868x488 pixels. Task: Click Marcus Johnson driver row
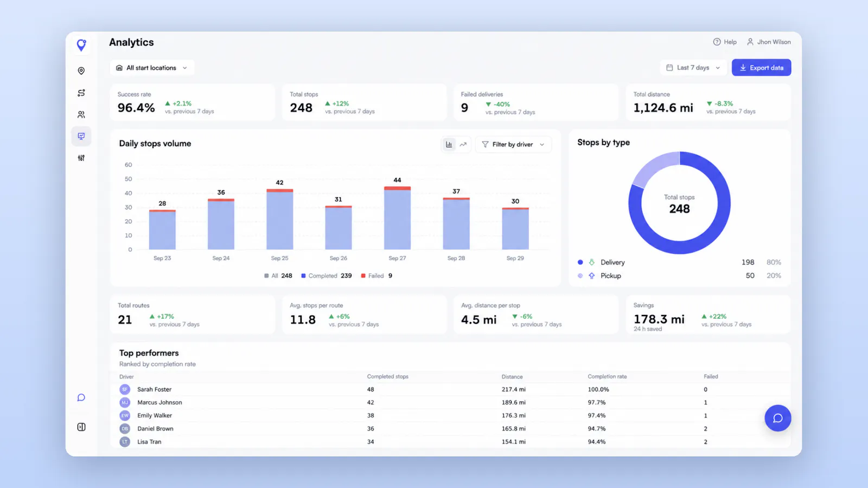pos(450,402)
